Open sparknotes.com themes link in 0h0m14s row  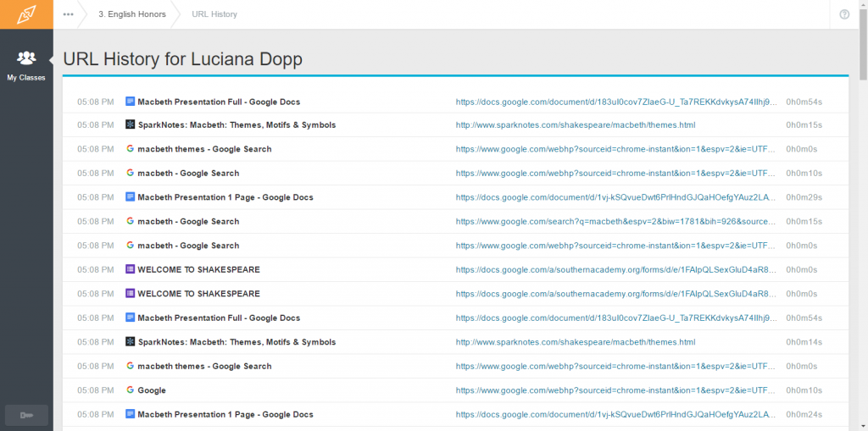point(576,342)
